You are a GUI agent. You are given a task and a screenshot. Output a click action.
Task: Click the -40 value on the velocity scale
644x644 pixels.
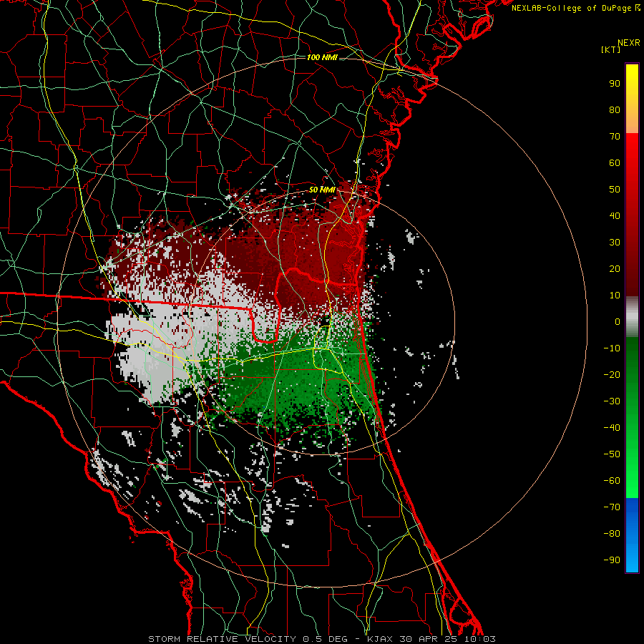pos(612,428)
